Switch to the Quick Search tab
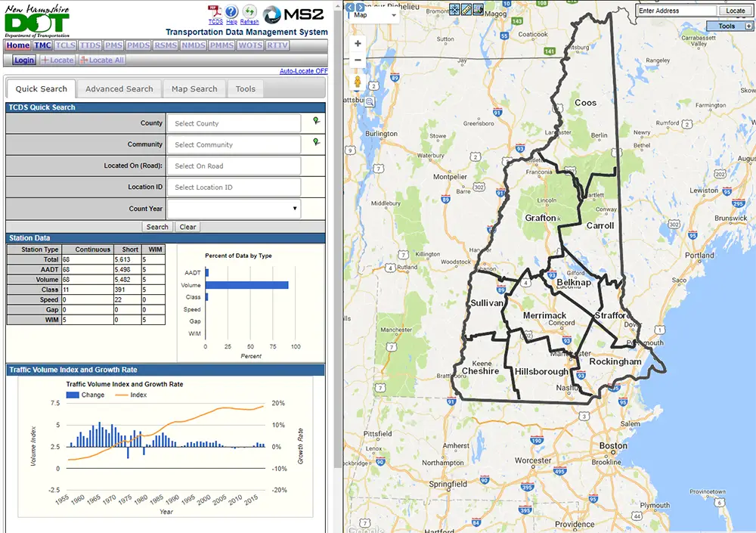The width and height of the screenshot is (756, 533). 41,88
